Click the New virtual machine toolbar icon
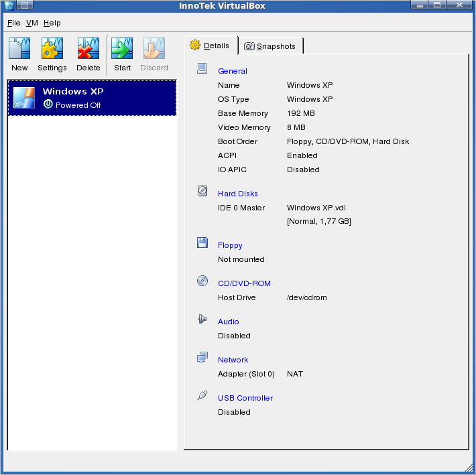The image size is (476, 475). (19, 50)
